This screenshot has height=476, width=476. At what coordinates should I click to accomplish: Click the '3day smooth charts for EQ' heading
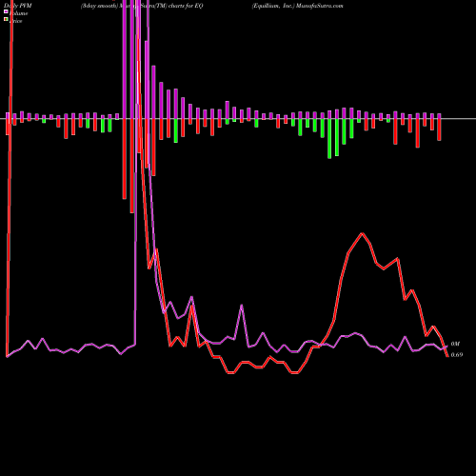pos(142,6)
